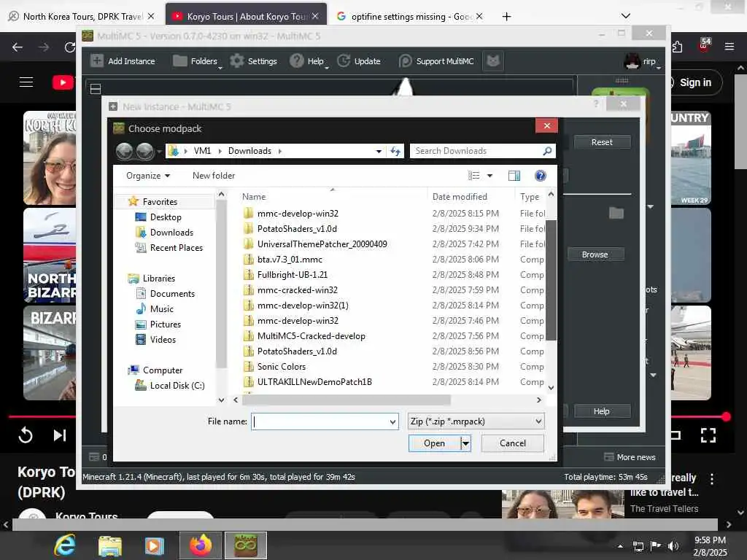Click the Reset button in New Instance

[602, 142]
